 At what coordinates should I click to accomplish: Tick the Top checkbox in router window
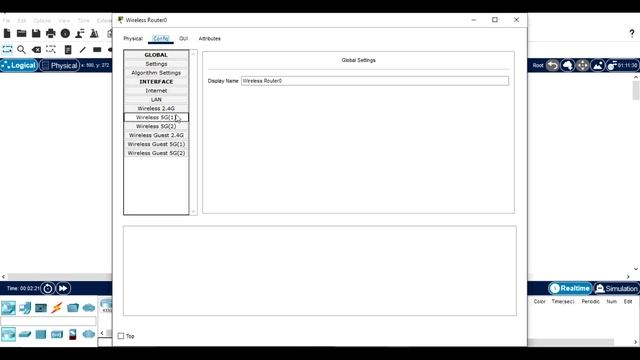point(121,336)
